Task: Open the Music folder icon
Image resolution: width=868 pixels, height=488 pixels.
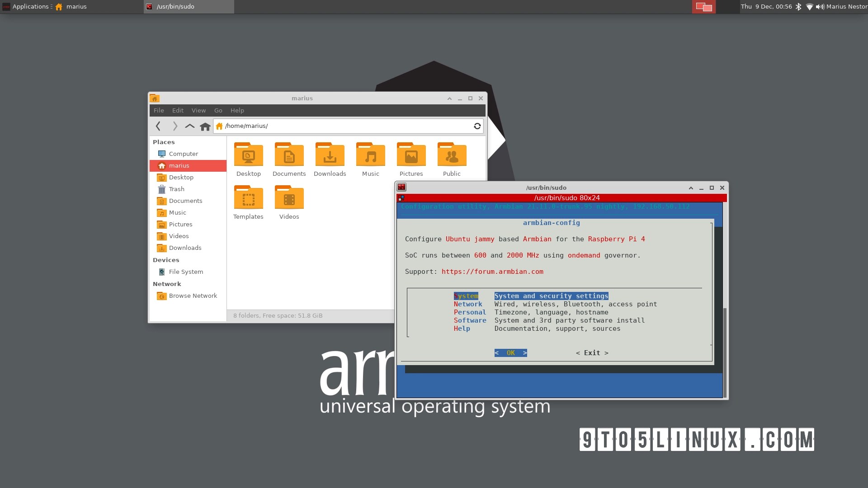Action: coord(370,155)
